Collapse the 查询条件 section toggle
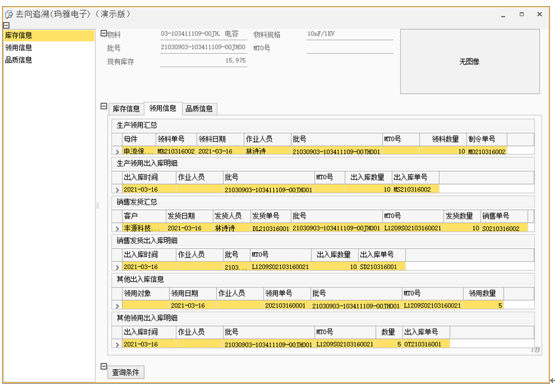This screenshot has height=387, width=555. pos(103,366)
